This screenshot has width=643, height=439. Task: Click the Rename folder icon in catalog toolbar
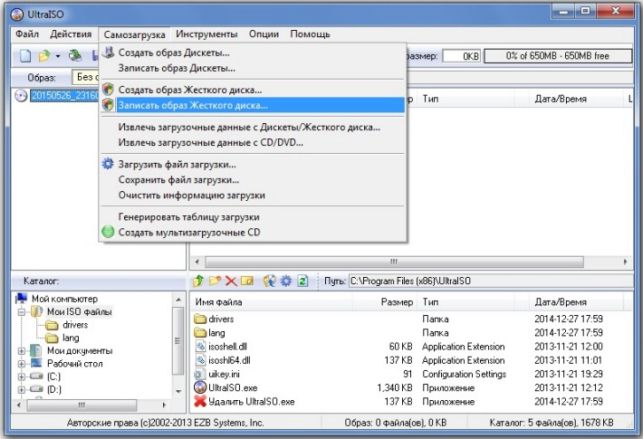click(x=247, y=281)
